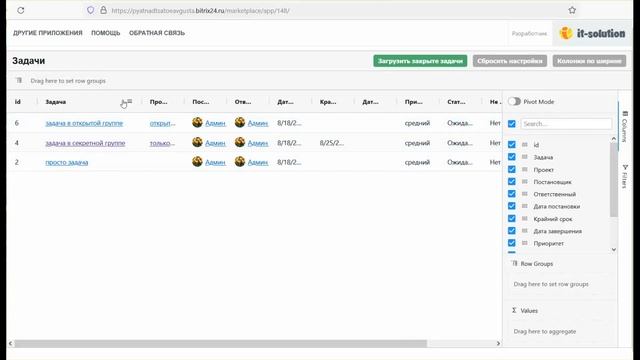The width and height of the screenshot is (640, 360).
Task: Click the sigma Values icon
Action: click(x=514, y=311)
